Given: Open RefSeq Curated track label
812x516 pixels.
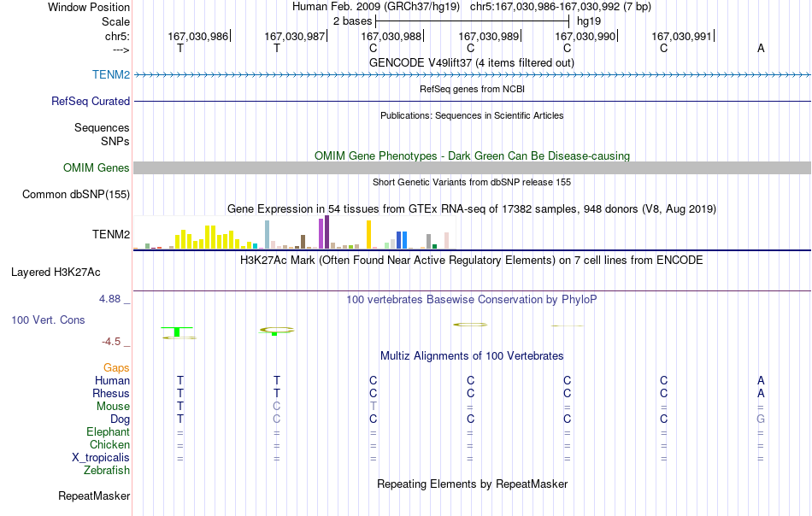Looking at the screenshot, I should [91, 101].
